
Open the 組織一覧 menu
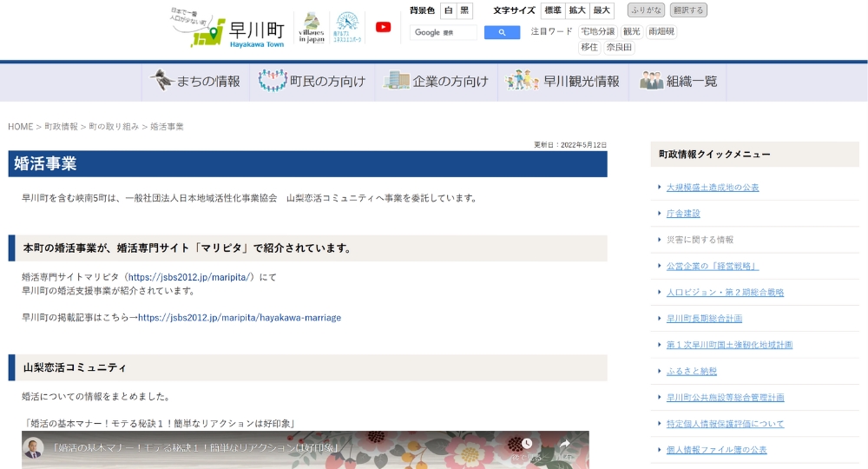click(x=678, y=82)
